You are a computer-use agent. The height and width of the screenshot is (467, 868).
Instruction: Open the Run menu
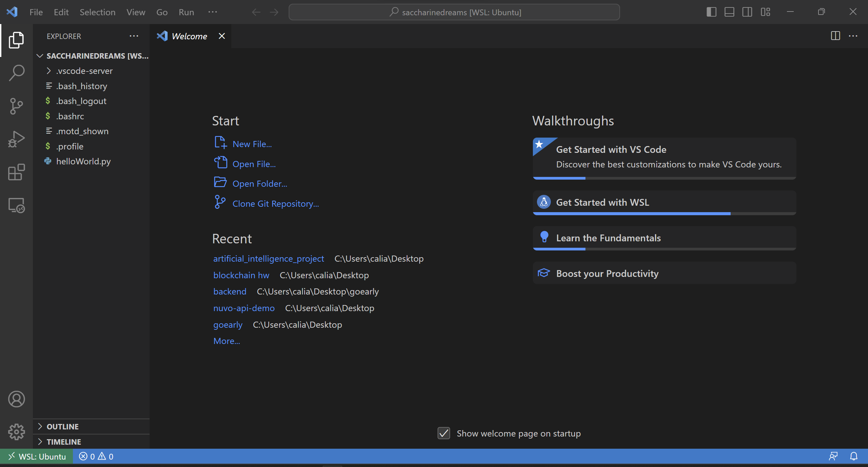186,12
